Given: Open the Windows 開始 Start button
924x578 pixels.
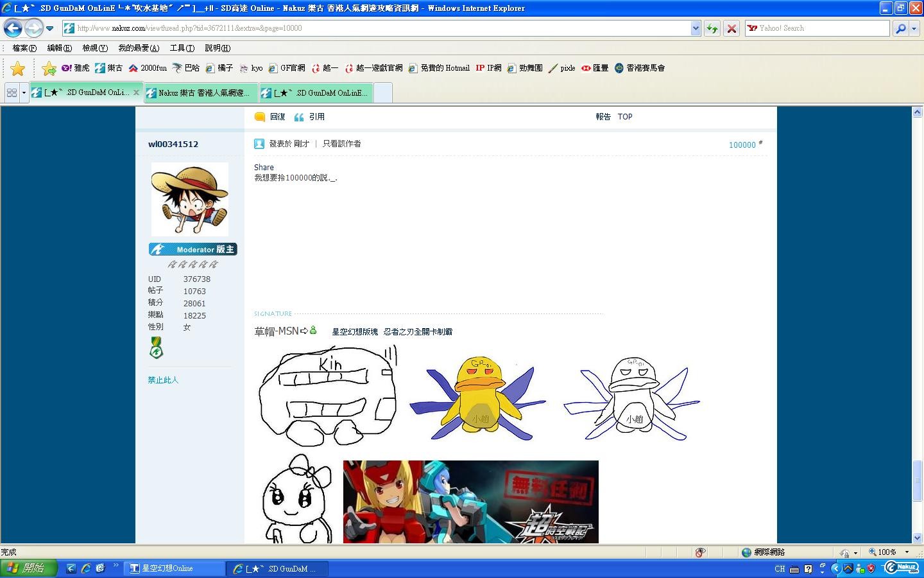Looking at the screenshot, I should point(29,568).
